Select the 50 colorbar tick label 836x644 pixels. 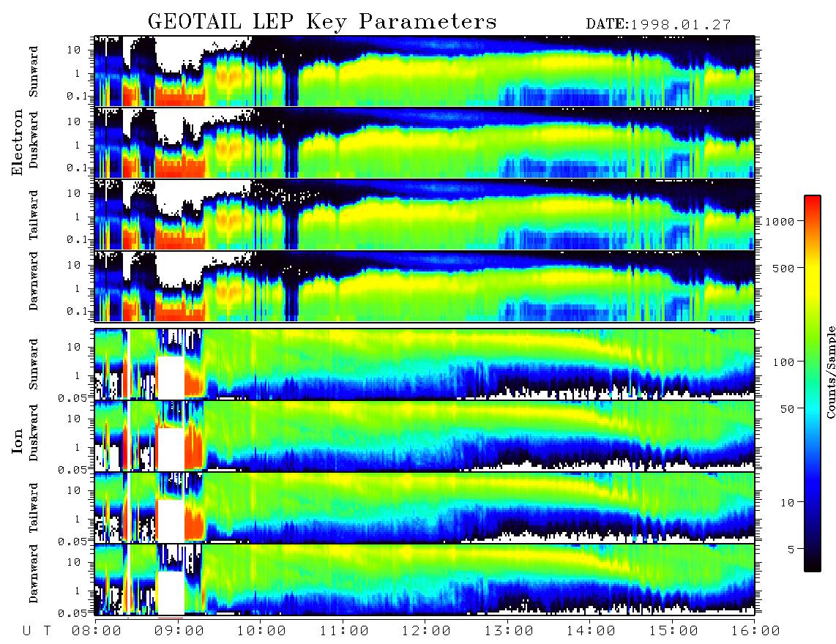pyautogui.click(x=787, y=409)
